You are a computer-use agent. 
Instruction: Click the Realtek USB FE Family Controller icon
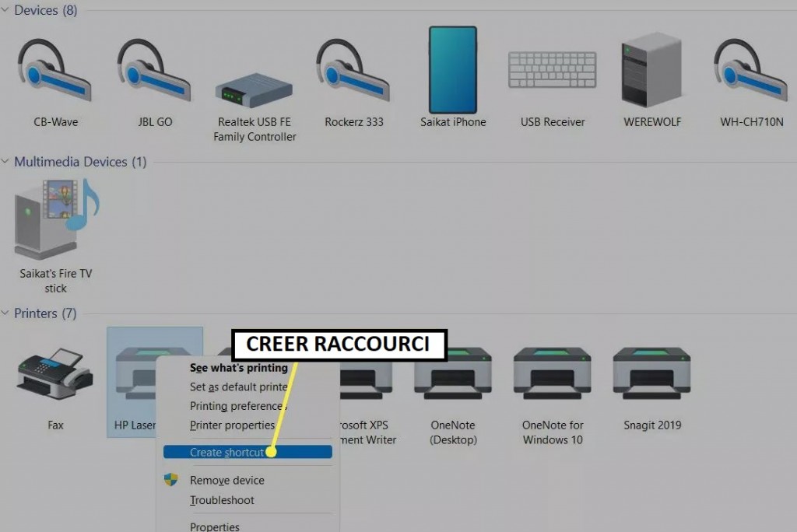click(255, 89)
